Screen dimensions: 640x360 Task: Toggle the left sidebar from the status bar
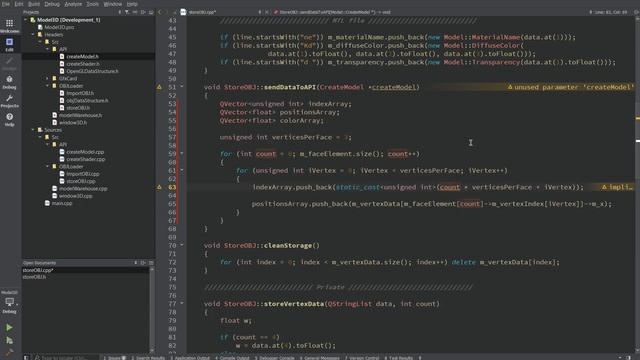click(26, 358)
